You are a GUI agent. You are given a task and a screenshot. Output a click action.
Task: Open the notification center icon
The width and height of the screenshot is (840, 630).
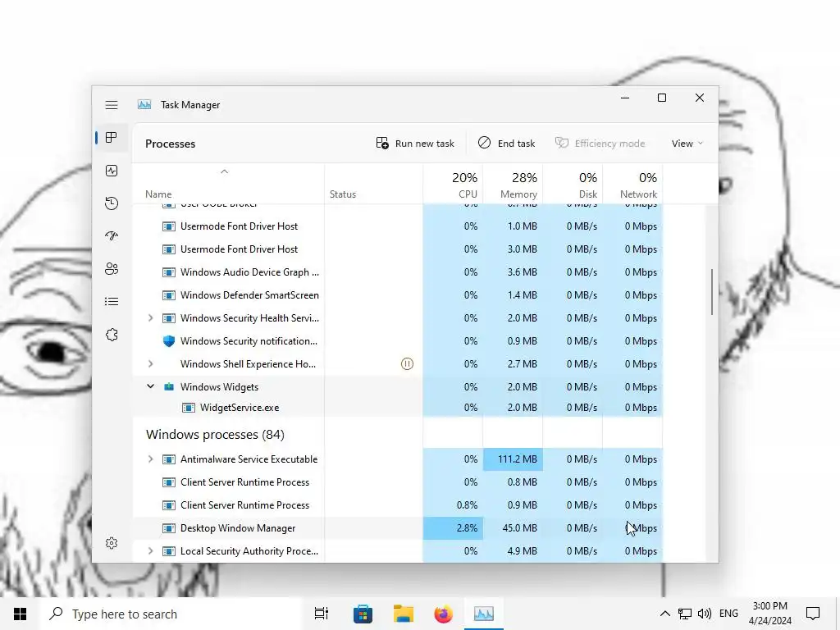pyautogui.click(x=813, y=614)
